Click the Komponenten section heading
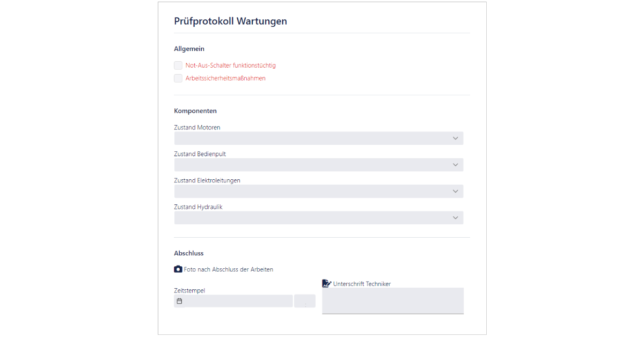Screen dimensions: 644x337 pos(195,111)
